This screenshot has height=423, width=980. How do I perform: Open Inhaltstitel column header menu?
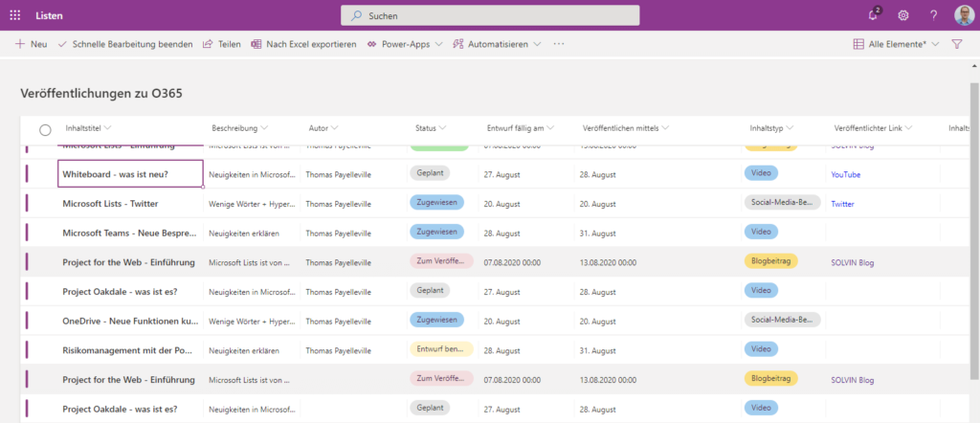(x=88, y=128)
